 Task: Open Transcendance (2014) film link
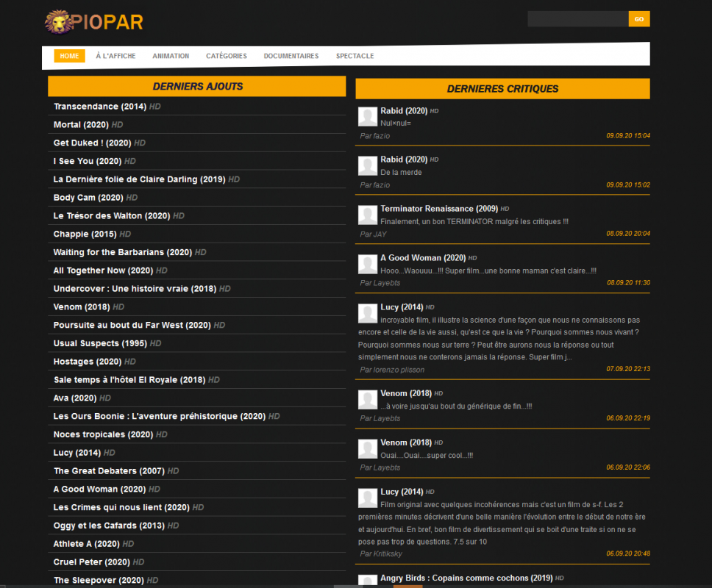(100, 107)
